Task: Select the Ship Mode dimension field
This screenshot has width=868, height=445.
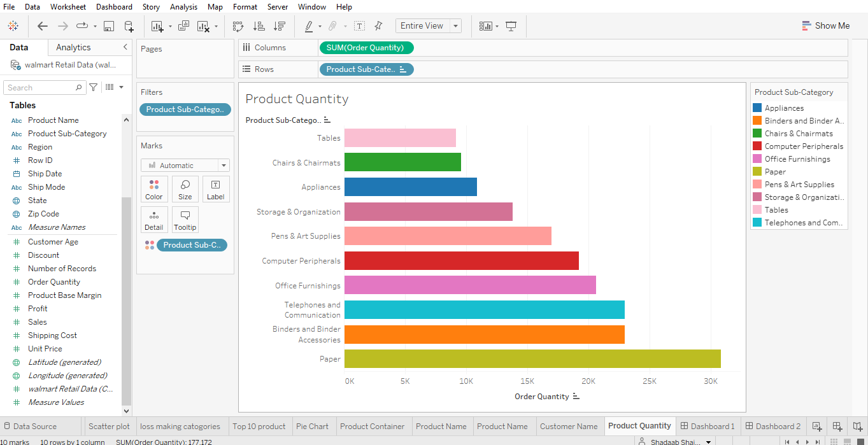Action: pos(46,187)
